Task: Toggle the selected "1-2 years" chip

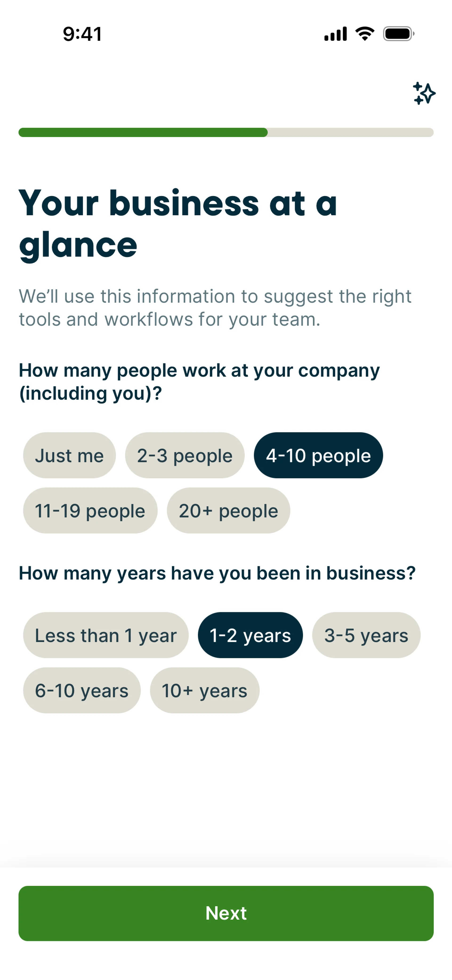Action: [x=250, y=635]
